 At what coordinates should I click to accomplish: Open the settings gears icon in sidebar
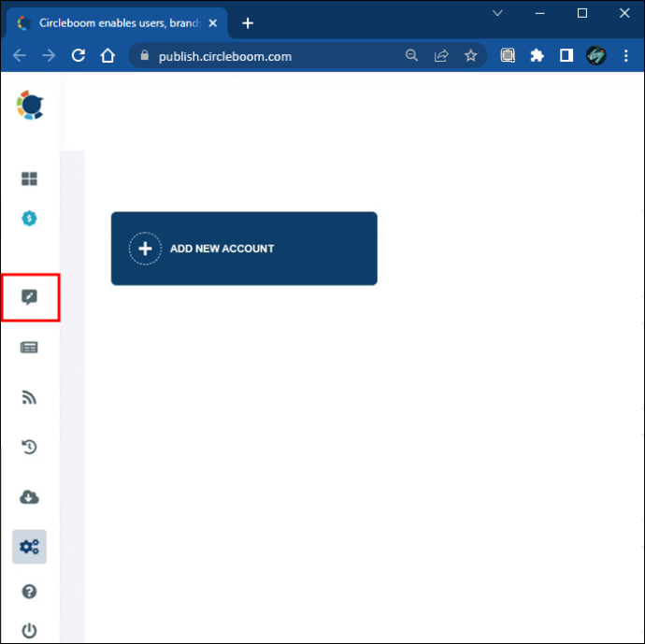pyautogui.click(x=29, y=547)
